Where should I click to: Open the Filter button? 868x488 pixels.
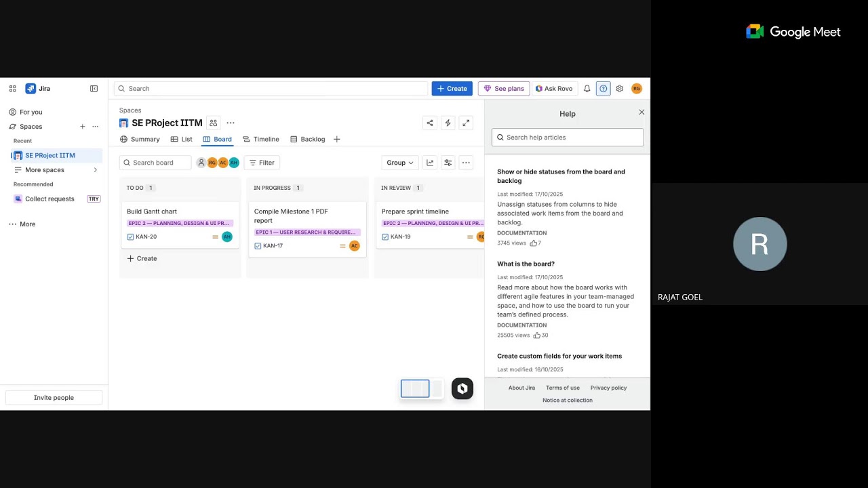coord(262,163)
